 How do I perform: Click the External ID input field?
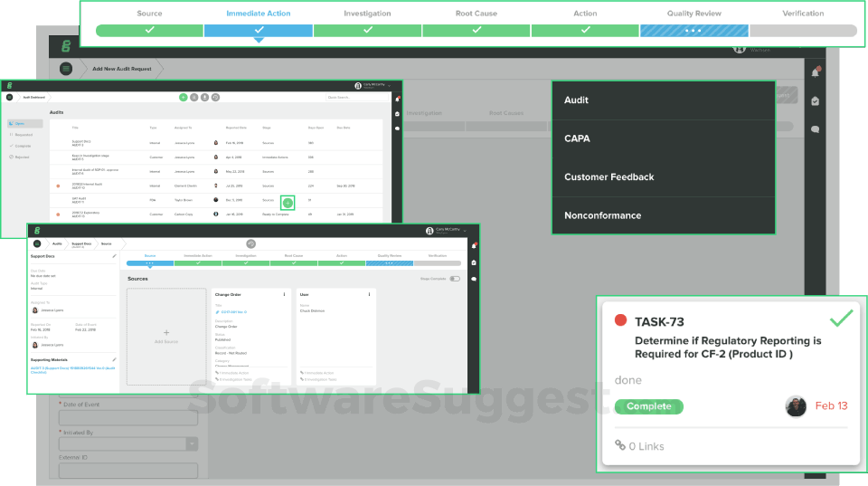[127, 471]
